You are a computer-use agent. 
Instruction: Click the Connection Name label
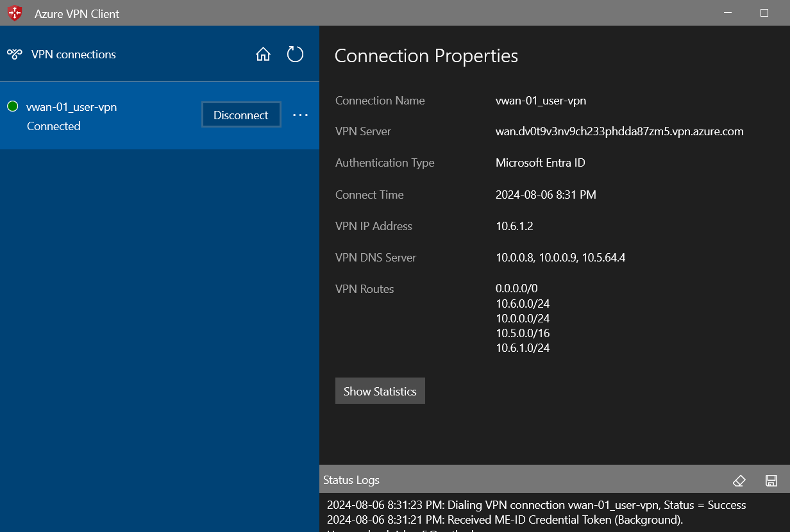[380, 101]
